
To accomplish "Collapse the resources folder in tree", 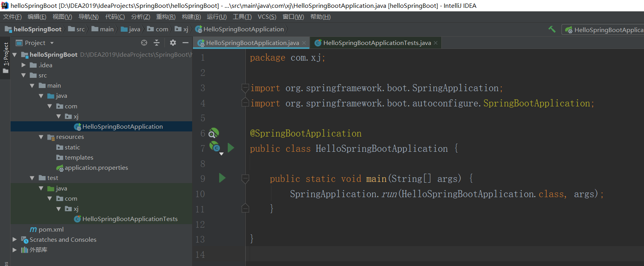I will pyautogui.click(x=41, y=137).
